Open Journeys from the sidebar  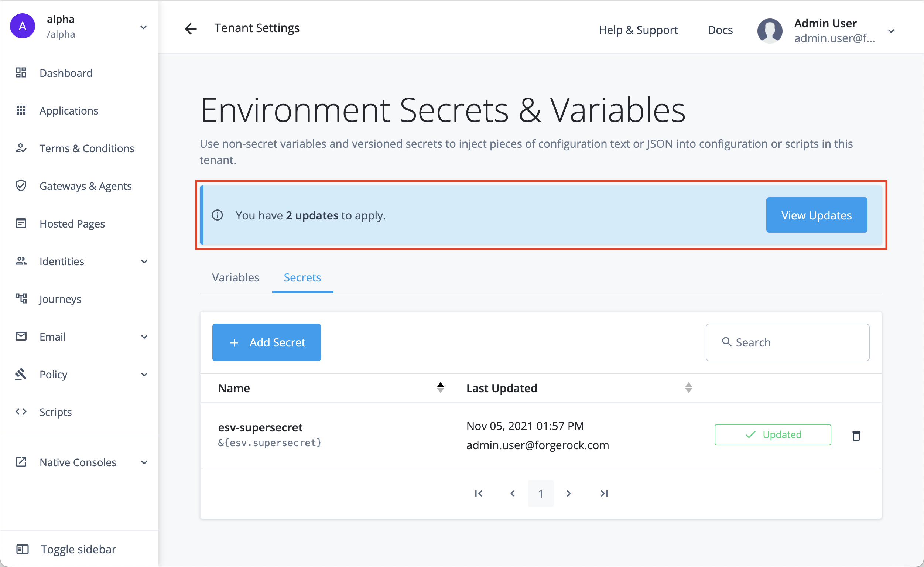60,299
